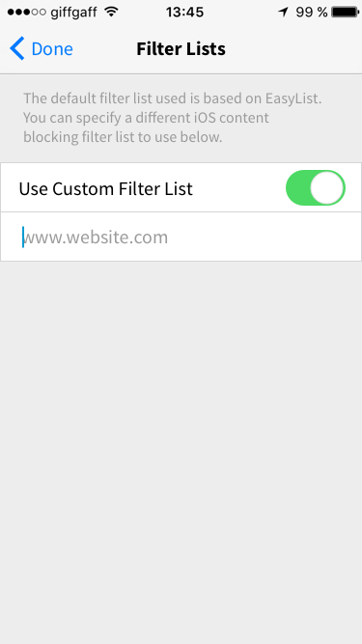Tap the 13:45 clock in the status bar

184,13
